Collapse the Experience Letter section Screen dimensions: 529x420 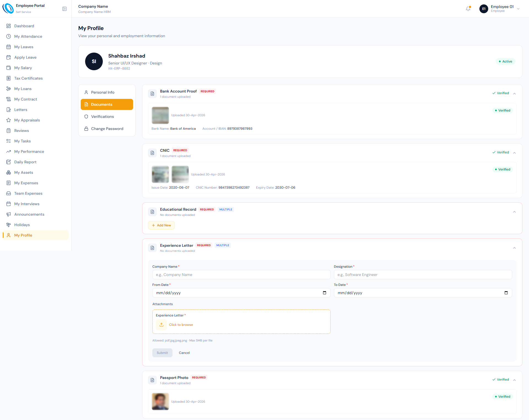(x=514, y=248)
